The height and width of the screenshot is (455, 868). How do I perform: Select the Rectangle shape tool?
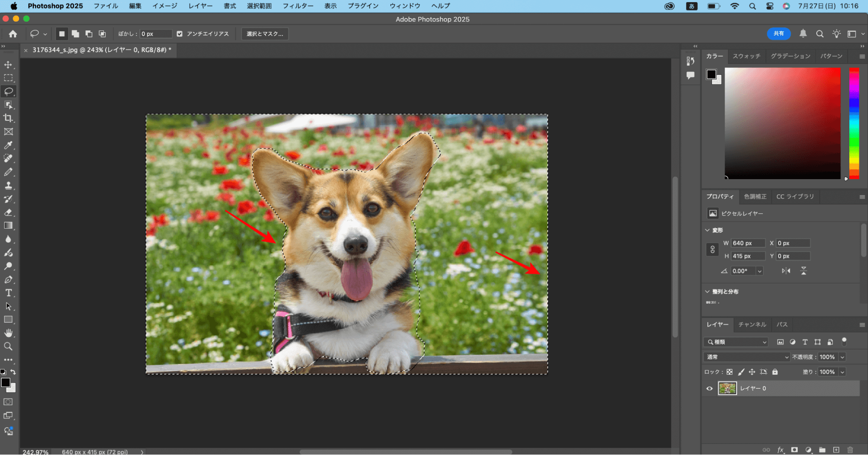pyautogui.click(x=8, y=320)
